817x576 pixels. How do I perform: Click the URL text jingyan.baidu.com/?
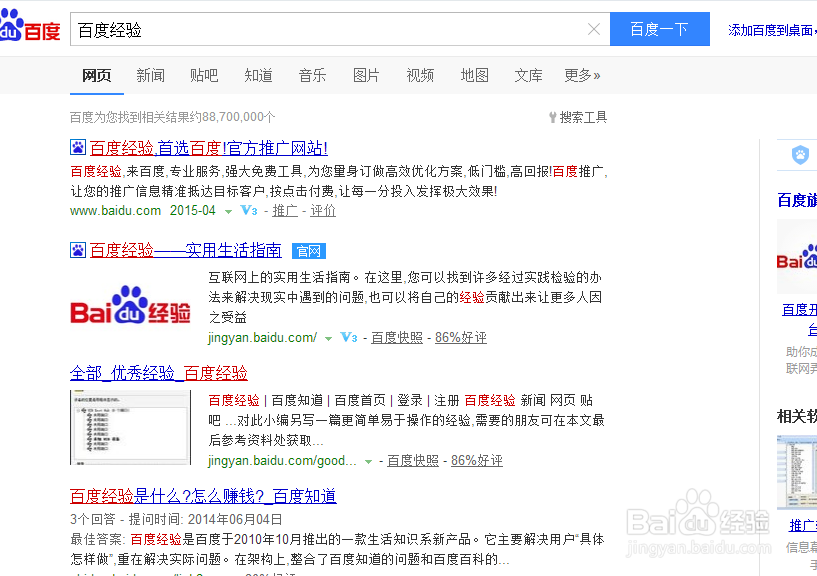pyautogui.click(x=263, y=338)
